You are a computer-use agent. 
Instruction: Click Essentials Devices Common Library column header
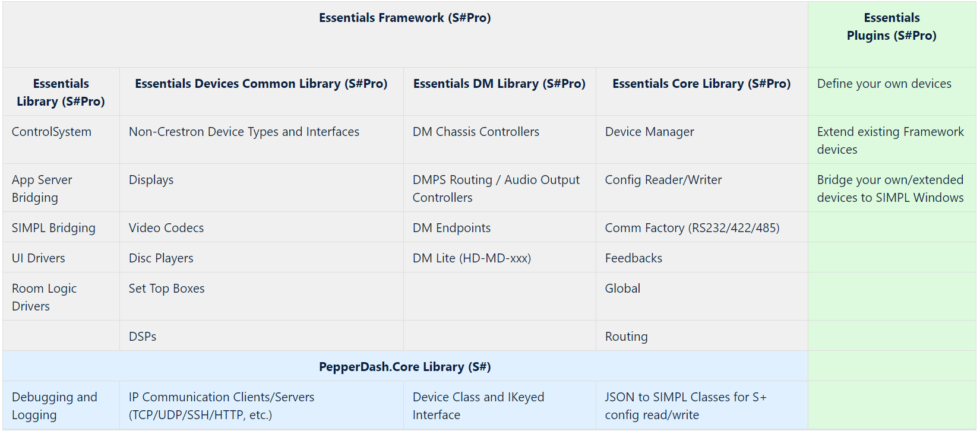point(261,84)
